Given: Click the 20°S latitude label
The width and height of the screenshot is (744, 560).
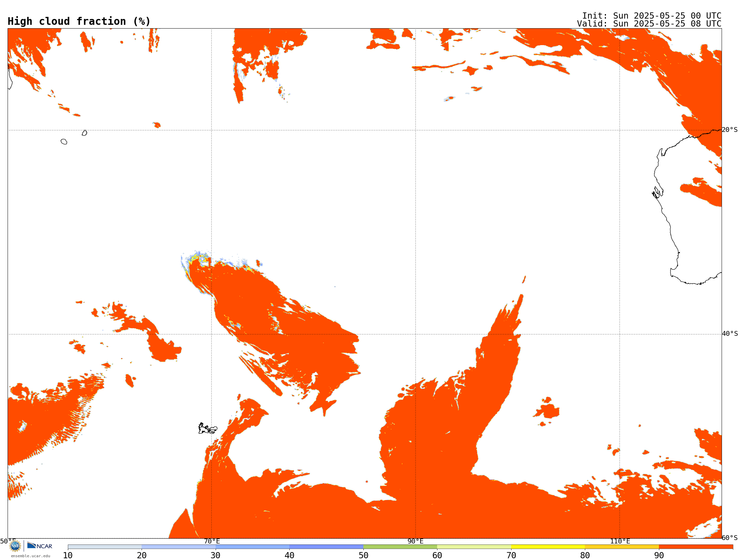Looking at the screenshot, I should pyautogui.click(x=730, y=130).
